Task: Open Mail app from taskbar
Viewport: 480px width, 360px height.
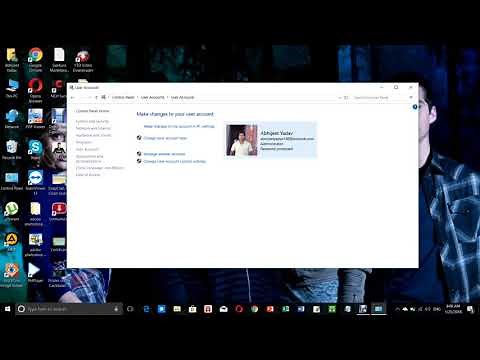Action: coord(223,309)
